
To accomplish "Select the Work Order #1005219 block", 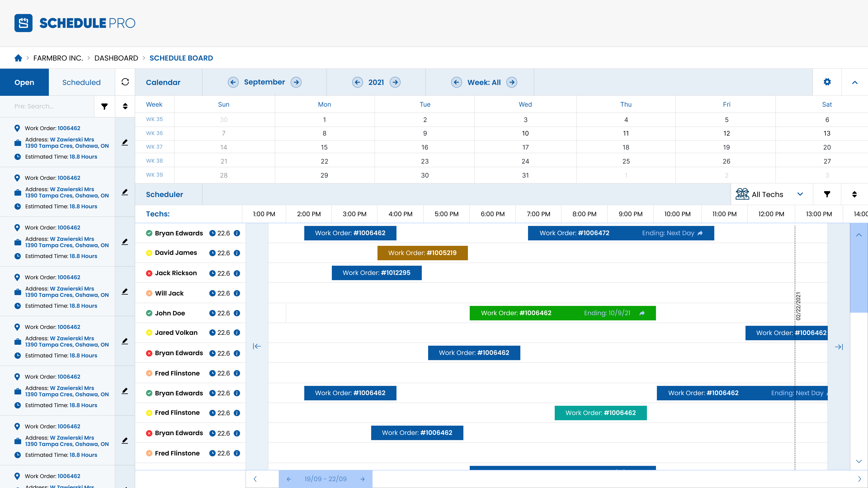I will (x=422, y=253).
